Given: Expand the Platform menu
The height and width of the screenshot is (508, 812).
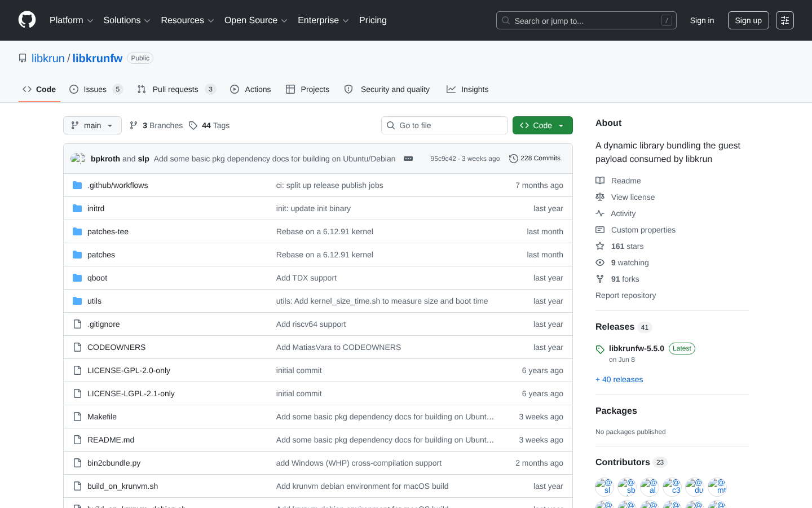Looking at the screenshot, I should 72,20.
